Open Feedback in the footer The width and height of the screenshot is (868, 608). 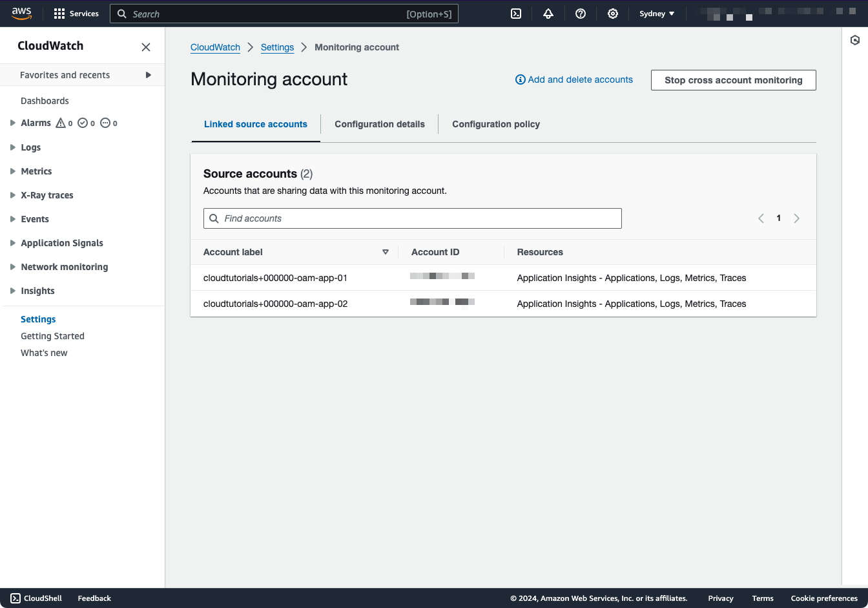[x=94, y=598]
